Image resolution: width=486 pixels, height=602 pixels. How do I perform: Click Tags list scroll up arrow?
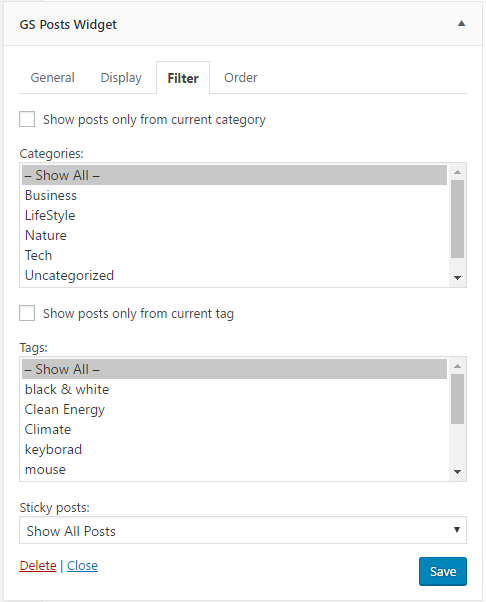457,366
